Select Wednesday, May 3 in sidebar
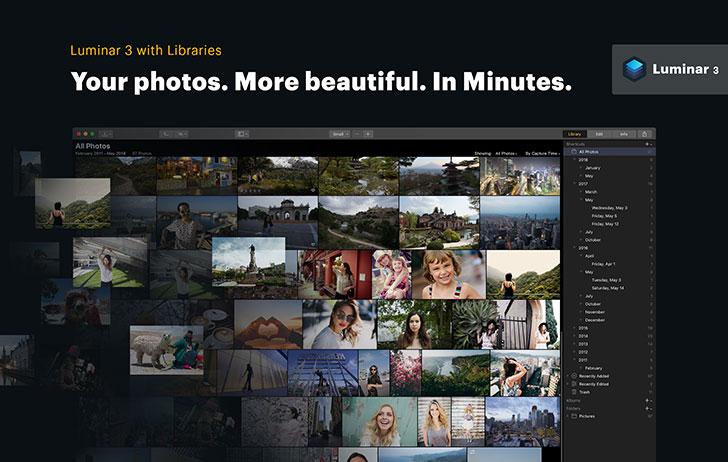Viewport: 728px width, 462px height. 609,208
